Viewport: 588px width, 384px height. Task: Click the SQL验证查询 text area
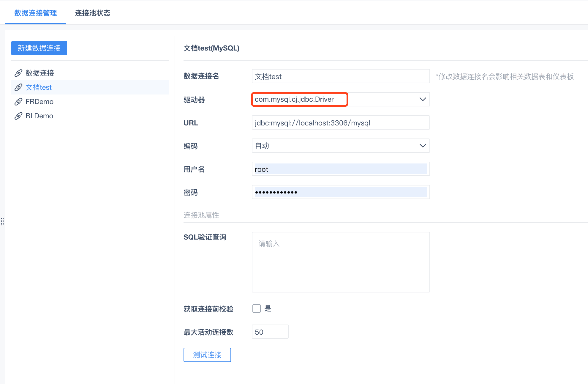point(341,262)
